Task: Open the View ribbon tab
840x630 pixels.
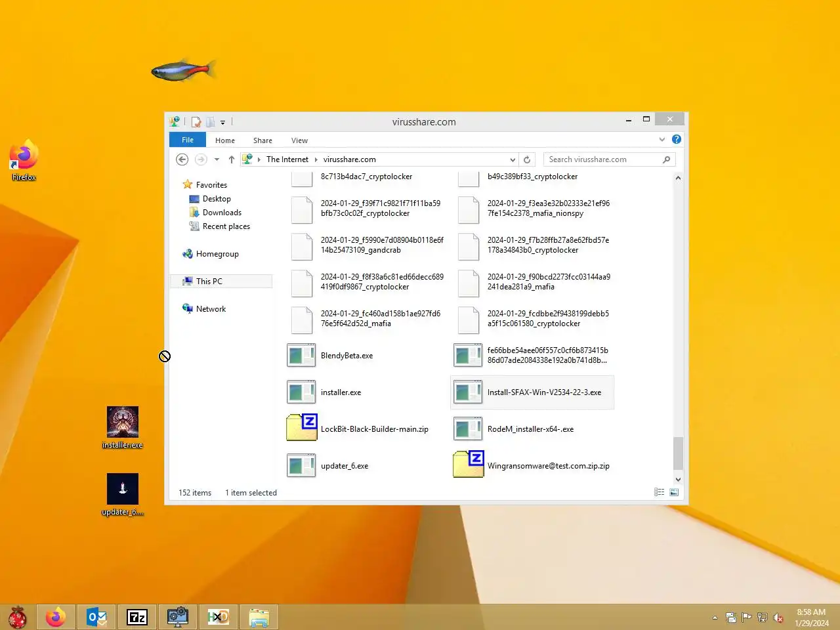Action: coord(299,140)
